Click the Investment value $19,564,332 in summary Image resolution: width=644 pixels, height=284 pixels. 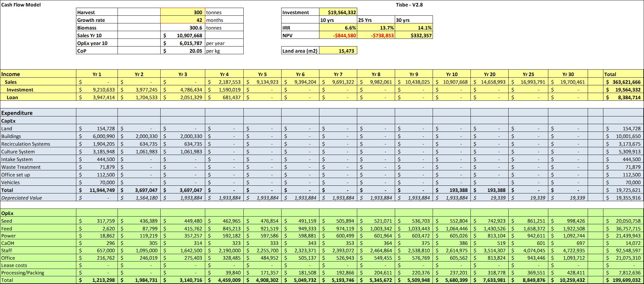(x=338, y=12)
